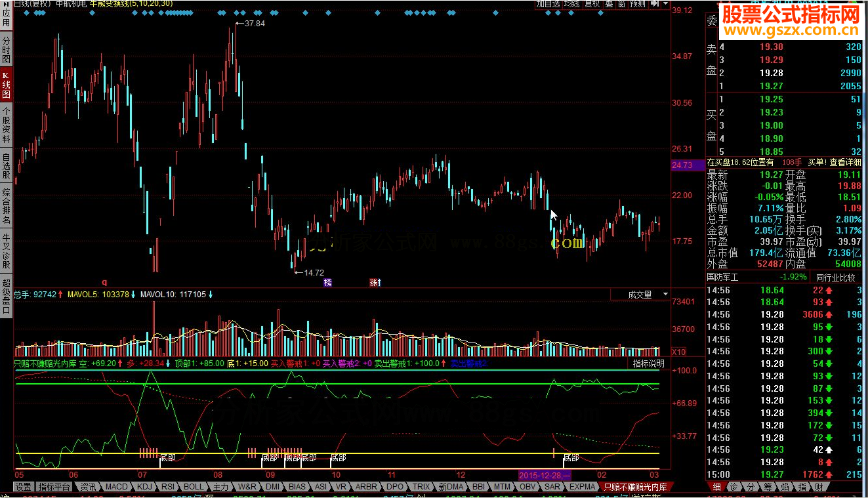Switch to the ARBR indicator tab

pyautogui.click(x=366, y=487)
